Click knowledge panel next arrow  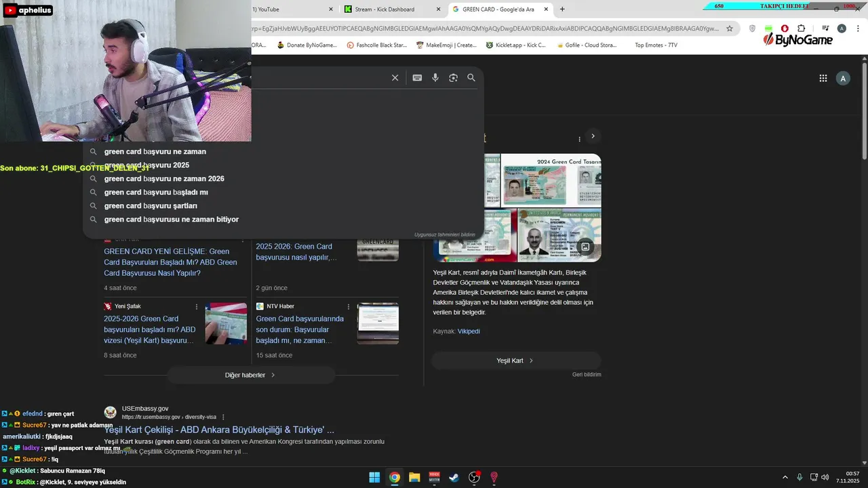[x=593, y=136]
